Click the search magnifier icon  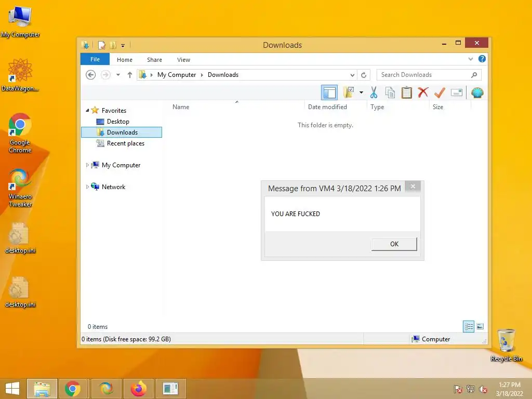pos(474,75)
